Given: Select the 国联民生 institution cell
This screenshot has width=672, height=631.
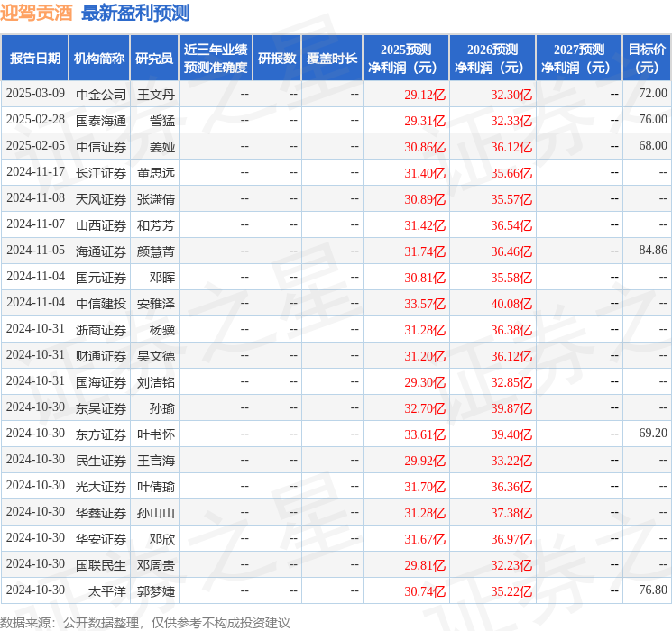Looking at the screenshot, I should (101, 564).
